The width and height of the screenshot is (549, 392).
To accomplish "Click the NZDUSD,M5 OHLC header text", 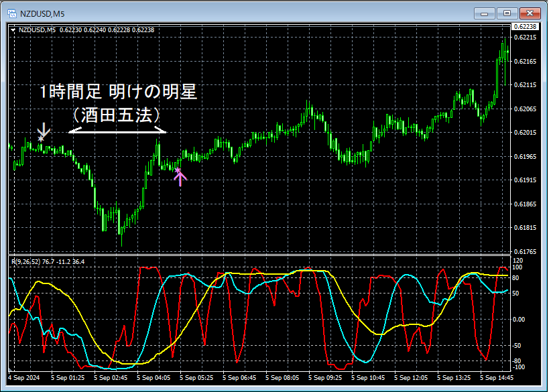I will pyautogui.click(x=86, y=30).
